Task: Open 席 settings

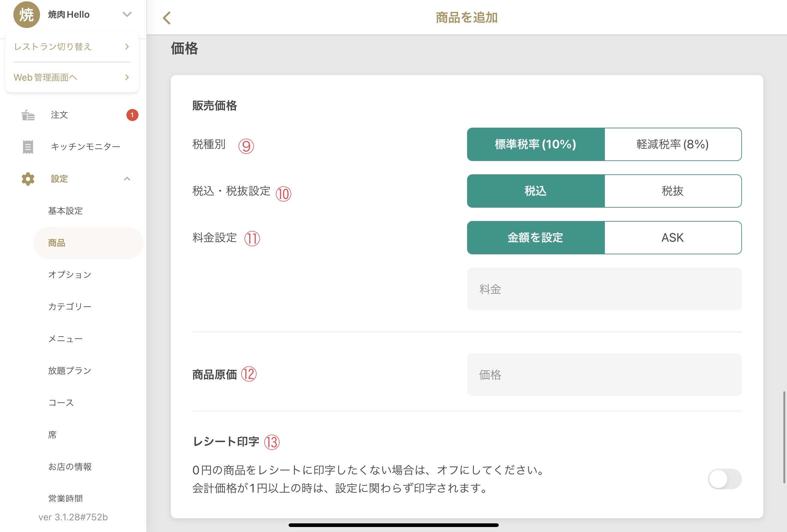Action: click(52, 435)
